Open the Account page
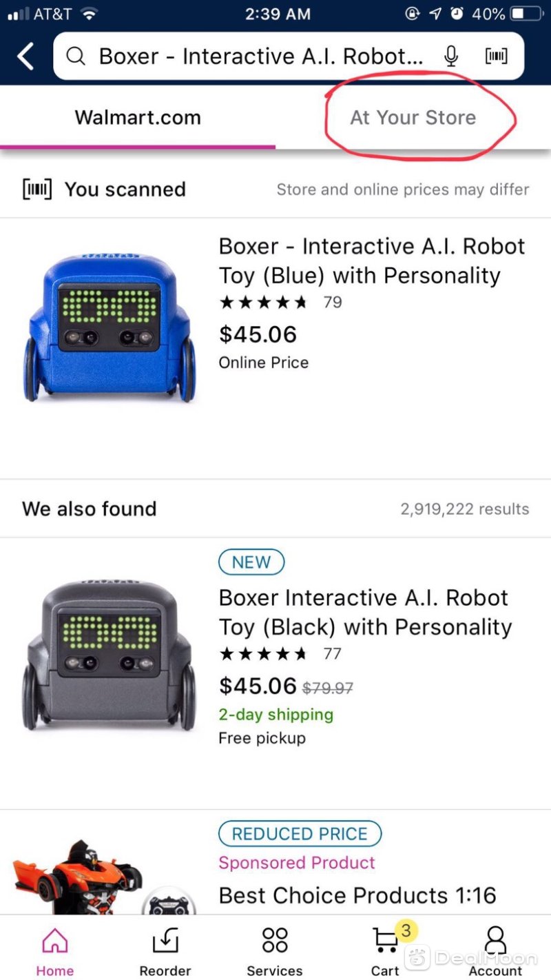 [495, 951]
